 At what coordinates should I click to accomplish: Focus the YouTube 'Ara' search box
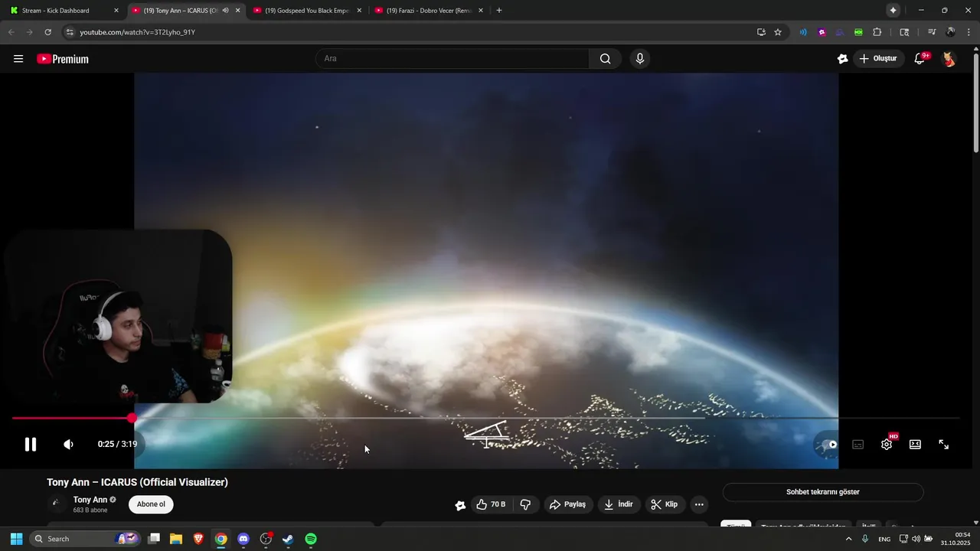[x=452, y=59]
